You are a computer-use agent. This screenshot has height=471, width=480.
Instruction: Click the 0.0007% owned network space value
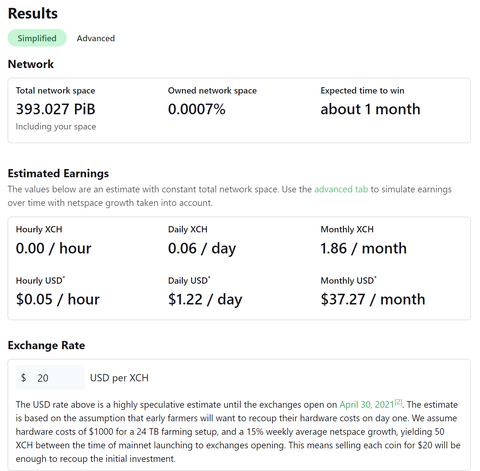(197, 109)
